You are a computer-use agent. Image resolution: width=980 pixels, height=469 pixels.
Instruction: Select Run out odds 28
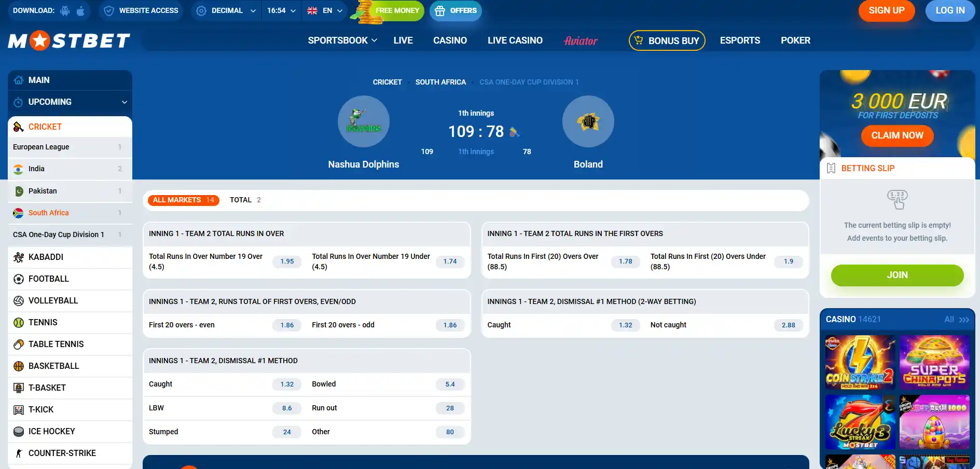[450, 408]
